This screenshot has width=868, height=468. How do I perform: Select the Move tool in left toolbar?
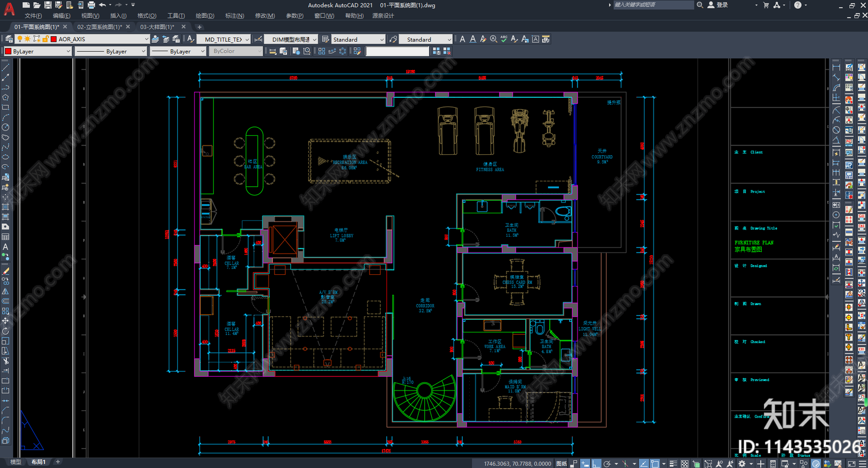5,321
